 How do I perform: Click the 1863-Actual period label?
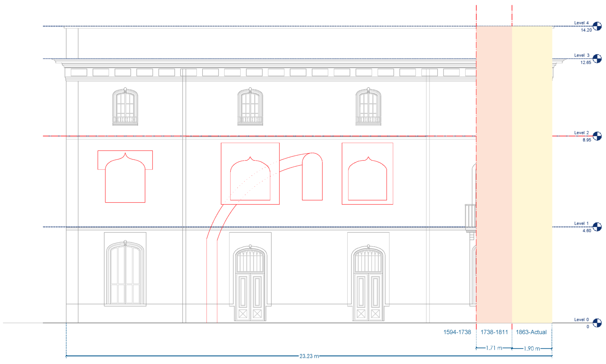pyautogui.click(x=531, y=332)
